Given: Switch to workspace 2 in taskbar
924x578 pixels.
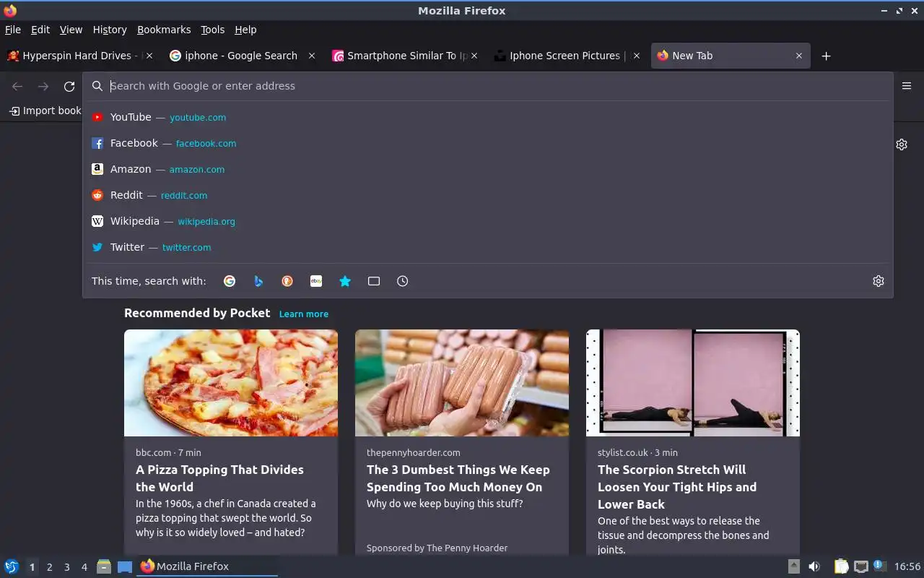Looking at the screenshot, I should (x=49, y=567).
